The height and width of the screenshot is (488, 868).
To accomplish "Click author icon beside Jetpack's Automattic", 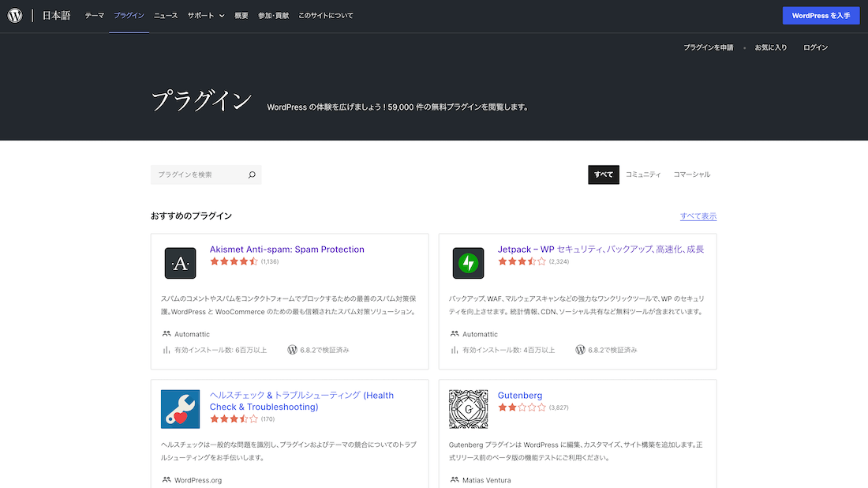I will point(454,334).
